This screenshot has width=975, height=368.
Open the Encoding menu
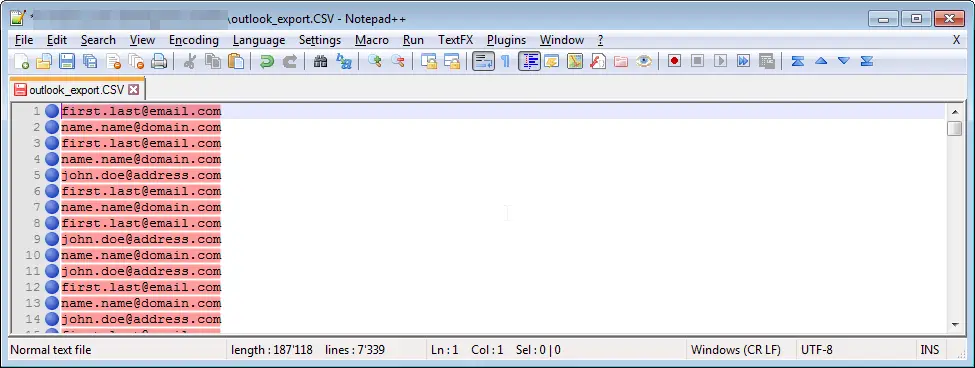194,40
